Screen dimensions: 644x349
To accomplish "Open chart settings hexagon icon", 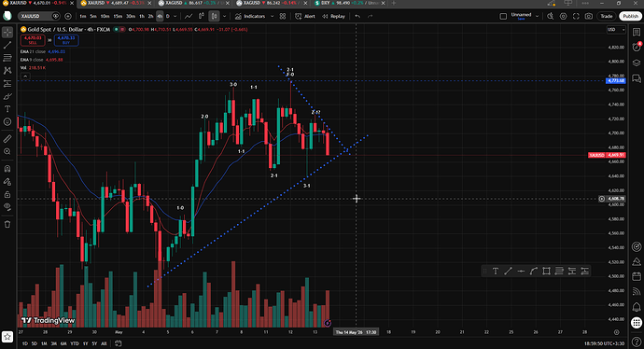I will tap(563, 17).
